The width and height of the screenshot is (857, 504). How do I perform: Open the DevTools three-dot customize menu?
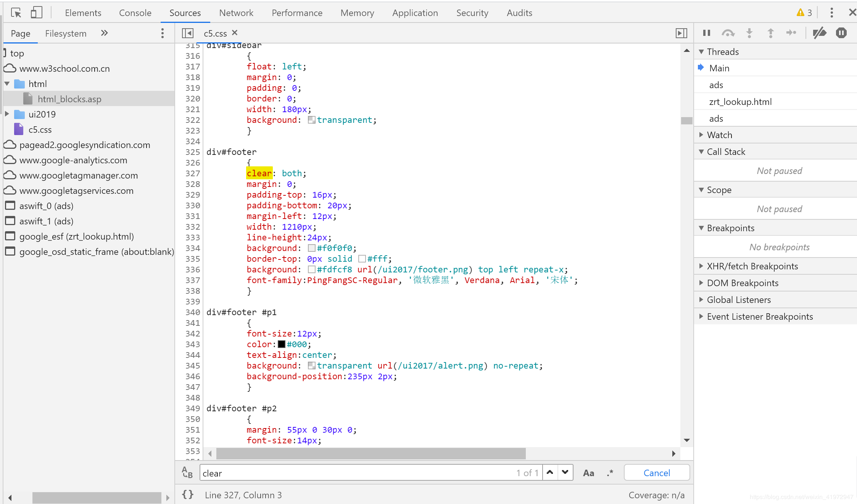coord(831,13)
